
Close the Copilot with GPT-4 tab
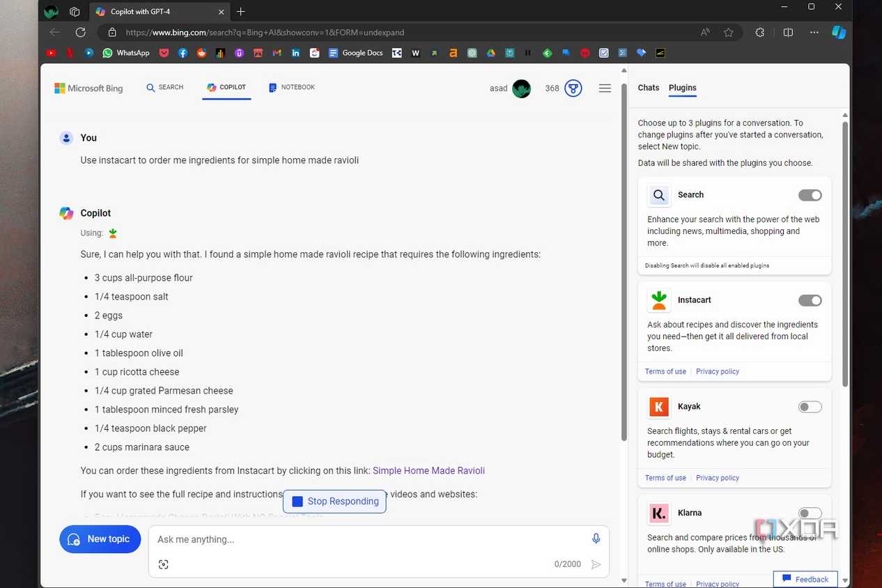coord(221,12)
